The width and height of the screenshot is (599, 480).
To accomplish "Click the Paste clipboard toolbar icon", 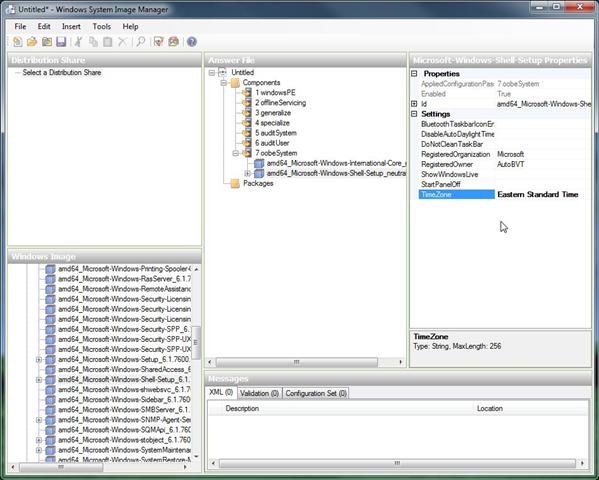I will pyautogui.click(x=108, y=42).
